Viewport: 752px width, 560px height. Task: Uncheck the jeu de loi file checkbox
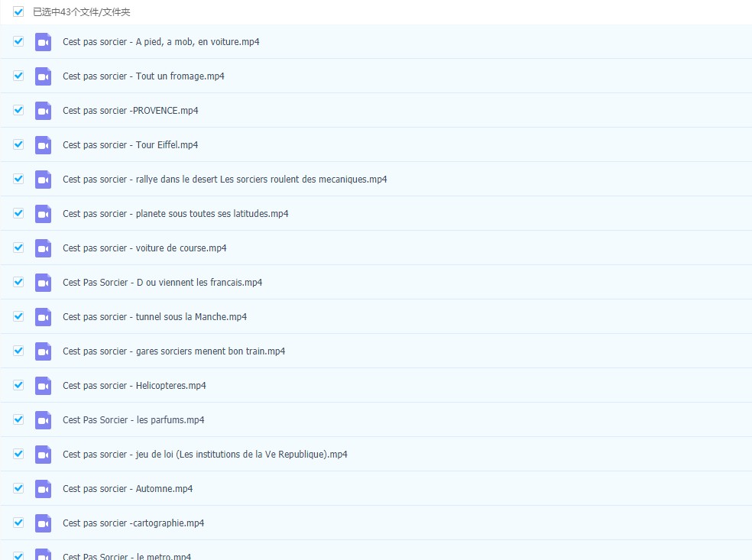coord(18,454)
